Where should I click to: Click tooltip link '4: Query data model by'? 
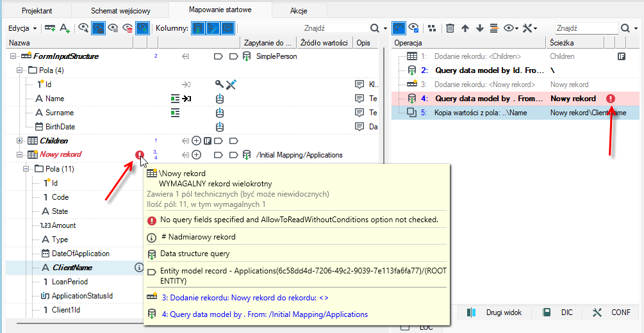click(x=265, y=314)
